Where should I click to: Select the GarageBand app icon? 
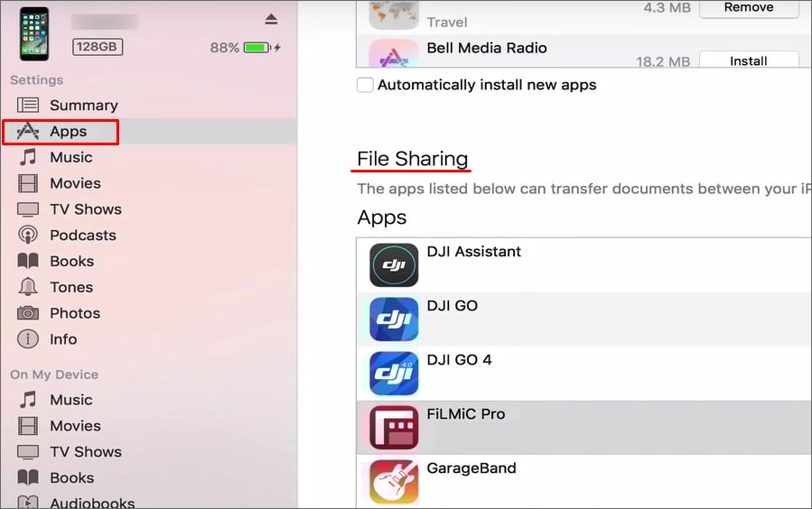click(x=394, y=482)
